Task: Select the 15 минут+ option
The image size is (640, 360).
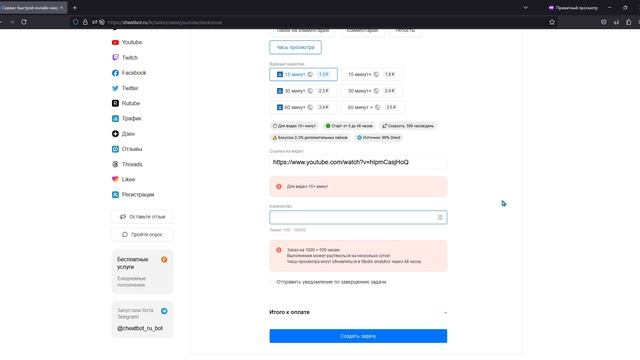Action: (372, 74)
